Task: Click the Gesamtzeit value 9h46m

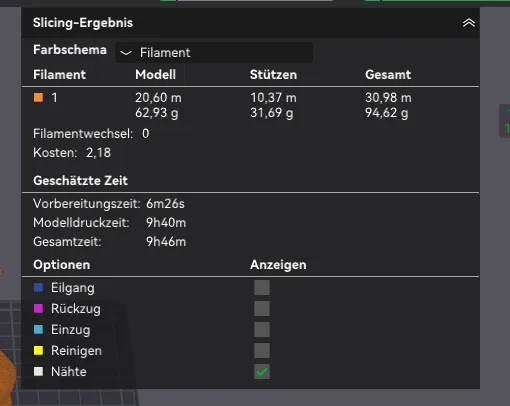Action: [166, 242]
